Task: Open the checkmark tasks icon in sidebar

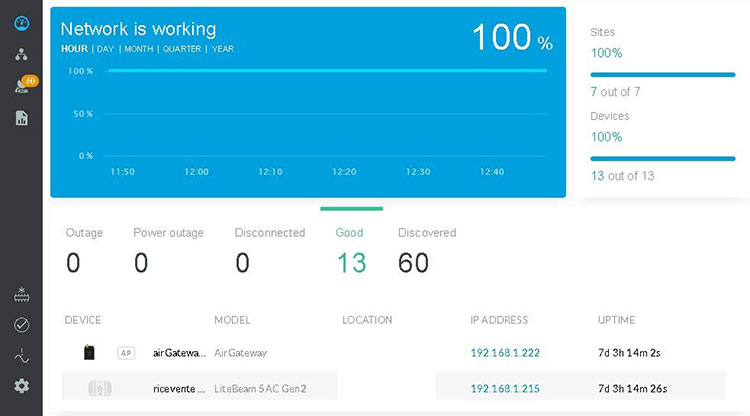Action: click(22, 325)
